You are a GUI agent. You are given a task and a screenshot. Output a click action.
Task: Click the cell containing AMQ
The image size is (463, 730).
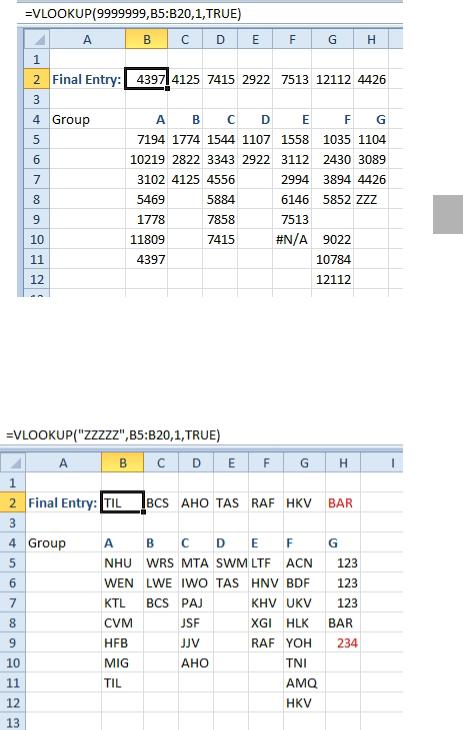[x=304, y=683]
